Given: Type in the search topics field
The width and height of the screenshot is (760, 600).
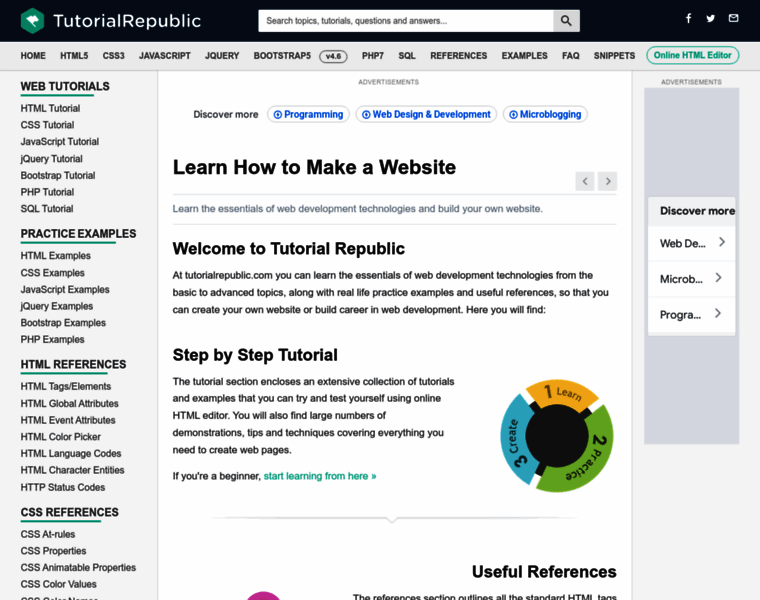Looking at the screenshot, I should coord(405,20).
